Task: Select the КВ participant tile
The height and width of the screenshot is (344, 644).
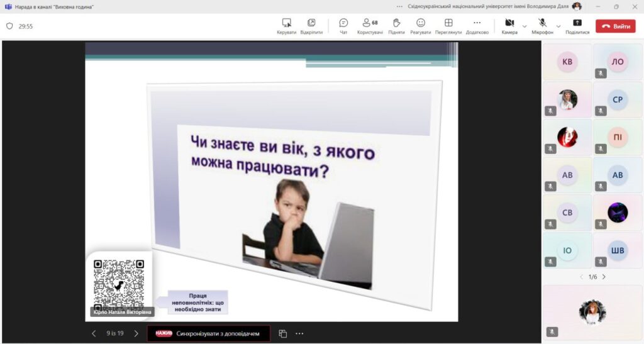Action: click(567, 62)
